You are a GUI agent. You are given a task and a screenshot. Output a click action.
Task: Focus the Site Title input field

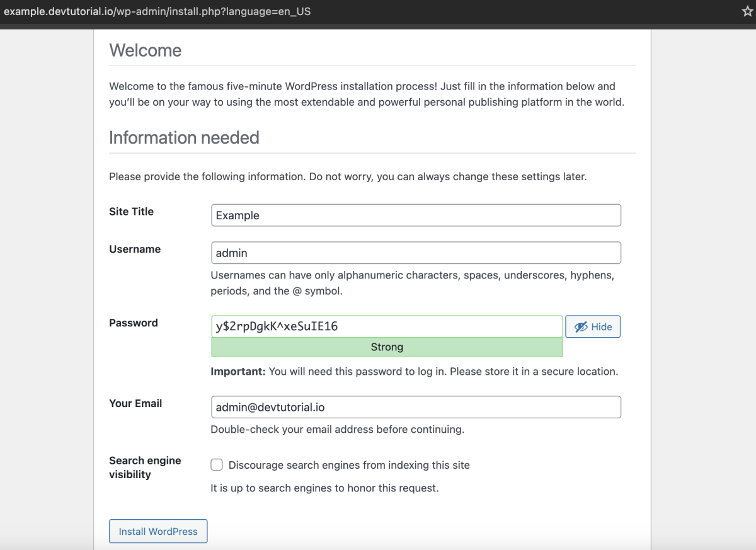click(416, 215)
